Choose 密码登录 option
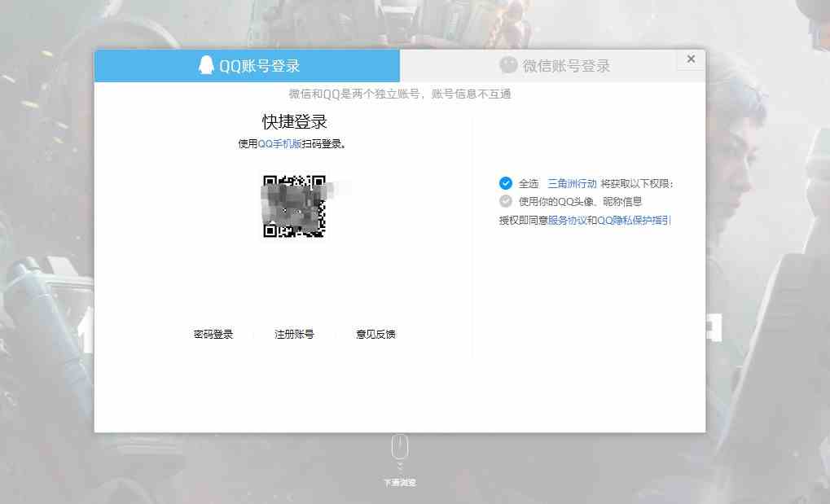Image resolution: width=830 pixels, height=504 pixels. (213, 334)
